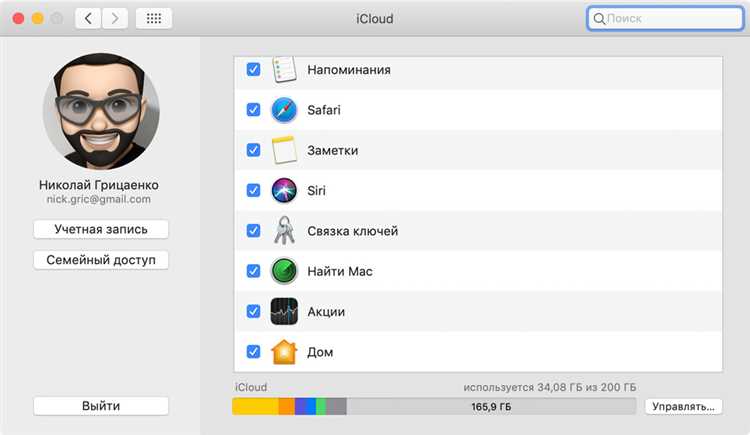This screenshot has width=750, height=435.
Task: Uncheck the Акции checkbox
Action: click(254, 312)
